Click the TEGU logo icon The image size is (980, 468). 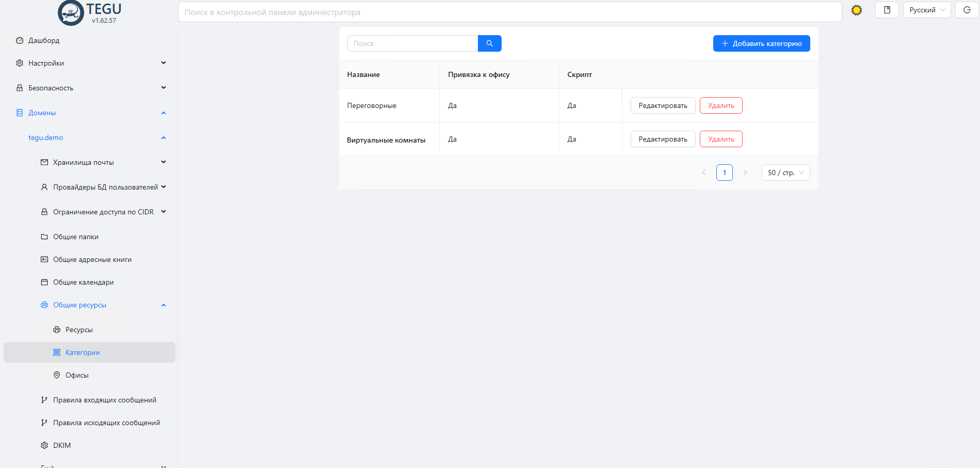coord(71,13)
